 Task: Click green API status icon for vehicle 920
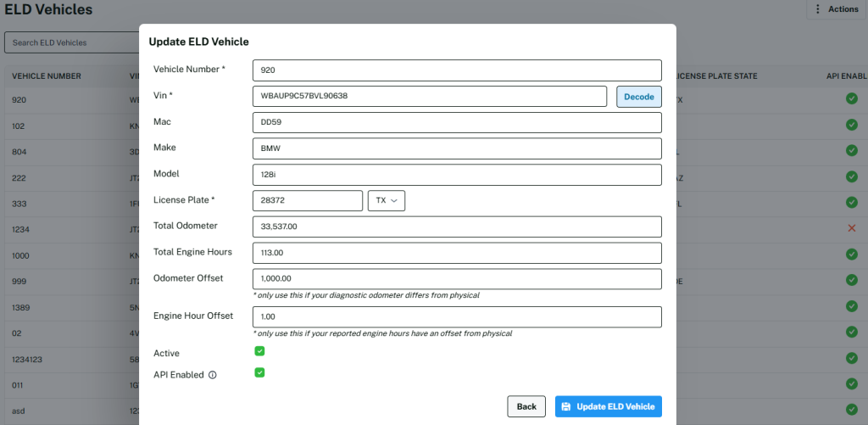[x=851, y=99]
